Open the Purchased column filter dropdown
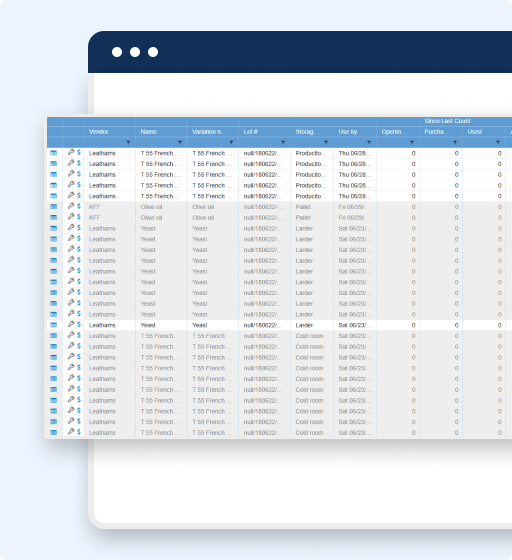This screenshot has width=512, height=560. [455, 142]
